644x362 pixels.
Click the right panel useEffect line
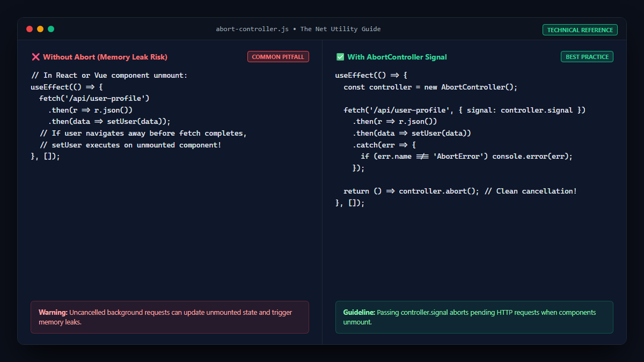tap(371, 76)
